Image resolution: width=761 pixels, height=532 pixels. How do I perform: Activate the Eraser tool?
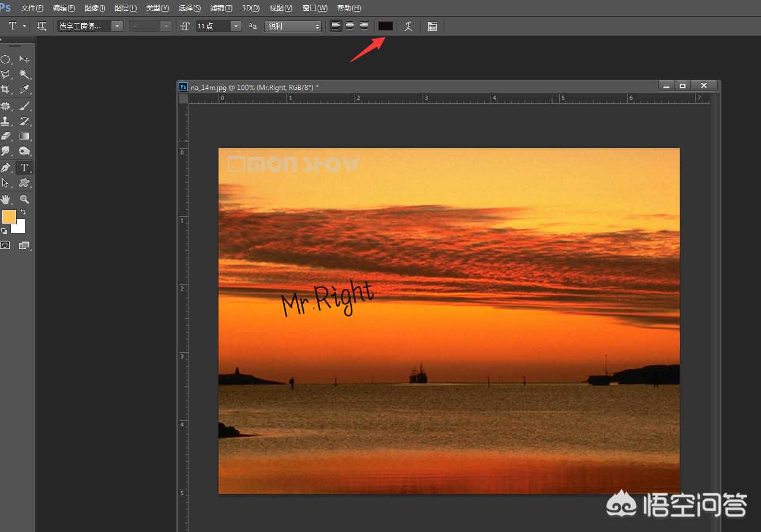6,137
